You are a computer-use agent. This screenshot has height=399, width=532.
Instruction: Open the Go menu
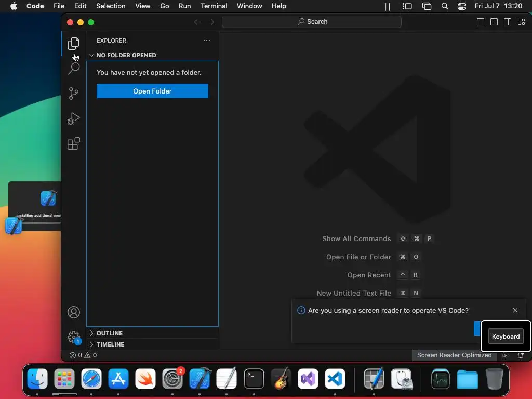pyautogui.click(x=165, y=6)
